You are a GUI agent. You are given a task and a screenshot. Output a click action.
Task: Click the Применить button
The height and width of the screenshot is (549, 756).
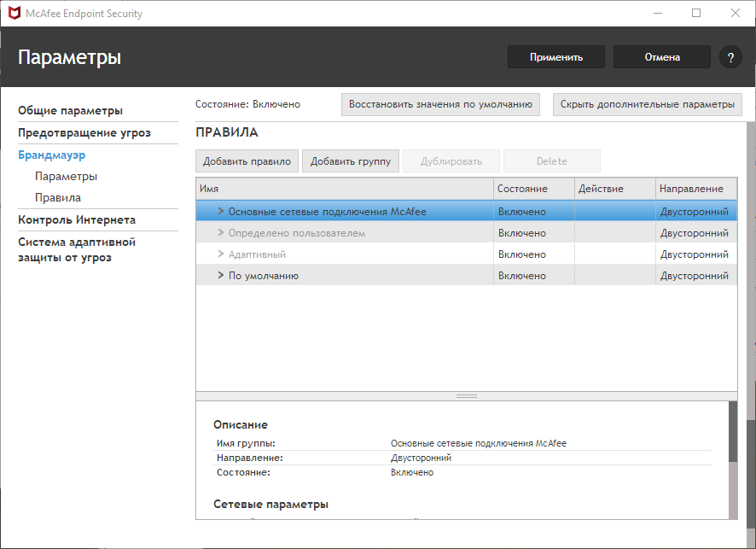pos(556,57)
